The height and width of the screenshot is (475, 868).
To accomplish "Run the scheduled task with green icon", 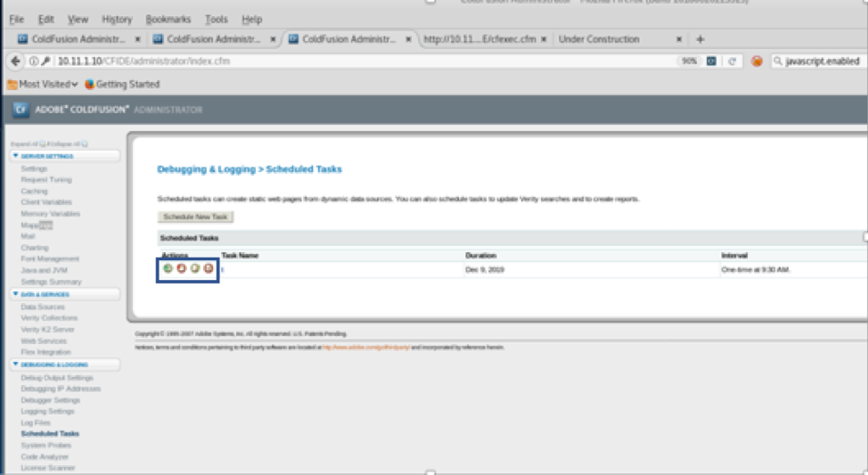I will (168, 268).
